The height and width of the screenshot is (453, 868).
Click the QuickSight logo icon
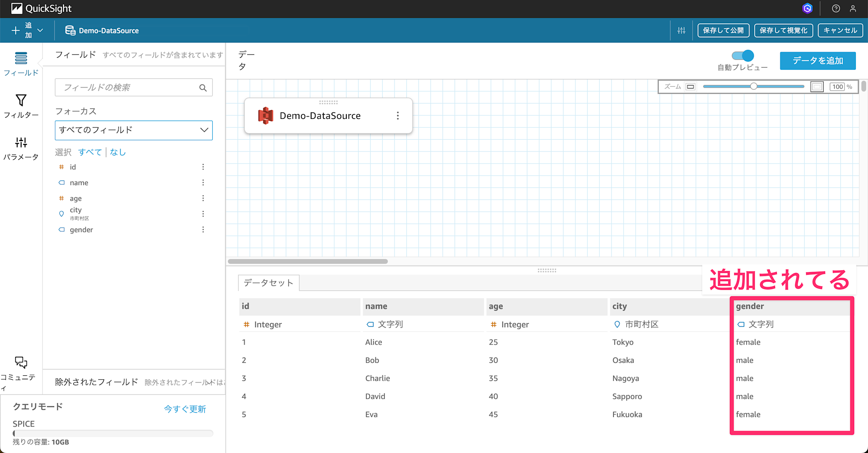tap(16, 8)
